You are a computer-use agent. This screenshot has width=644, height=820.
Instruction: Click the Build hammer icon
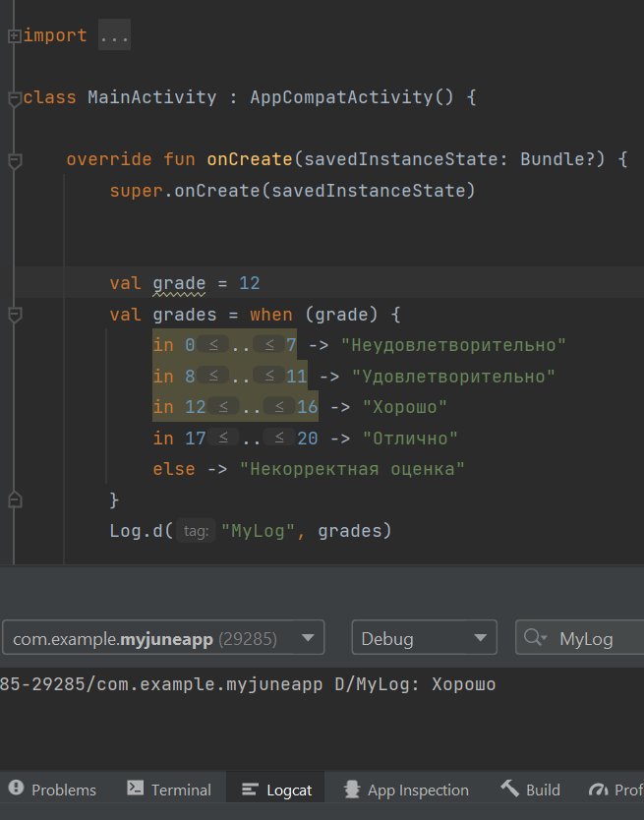click(509, 789)
